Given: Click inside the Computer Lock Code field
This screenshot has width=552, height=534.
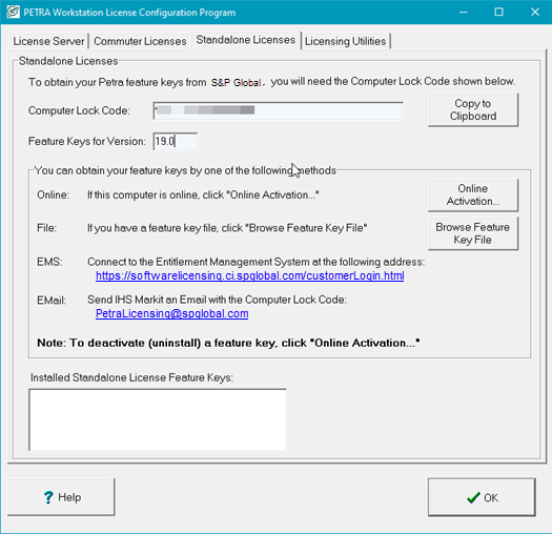Looking at the screenshot, I should 278,111.
